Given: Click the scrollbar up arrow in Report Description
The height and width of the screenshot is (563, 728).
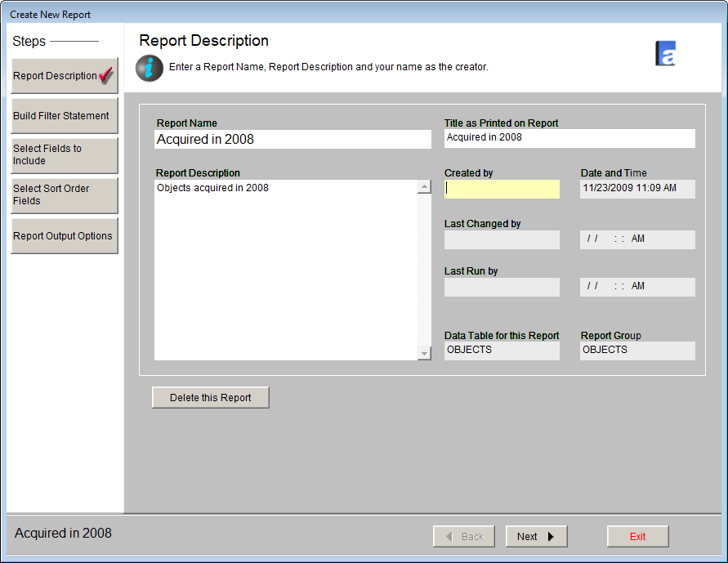Looking at the screenshot, I should tap(423, 186).
